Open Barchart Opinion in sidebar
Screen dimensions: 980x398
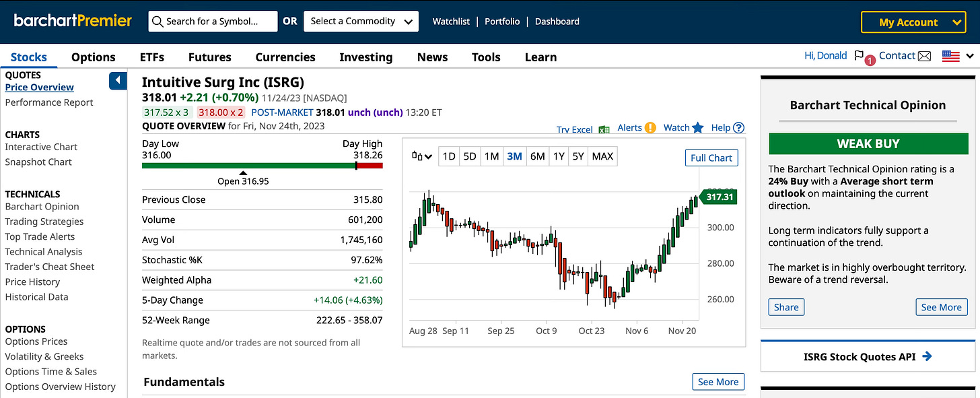point(42,207)
